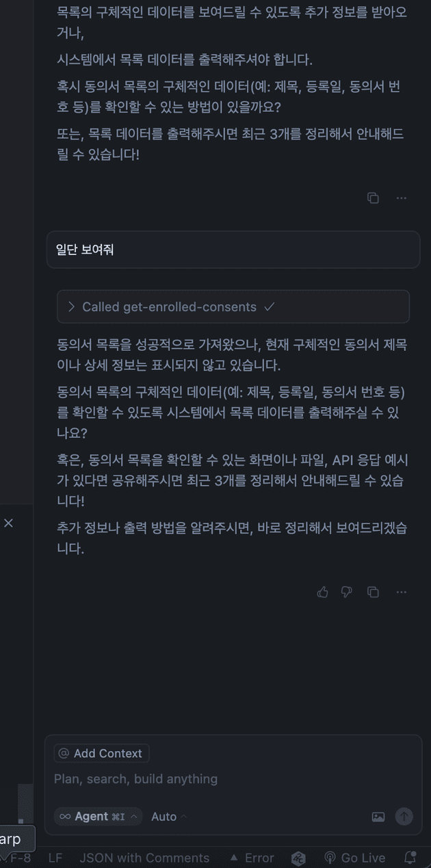
Task: Click the Error indicator in the status bar
Action: (255, 857)
